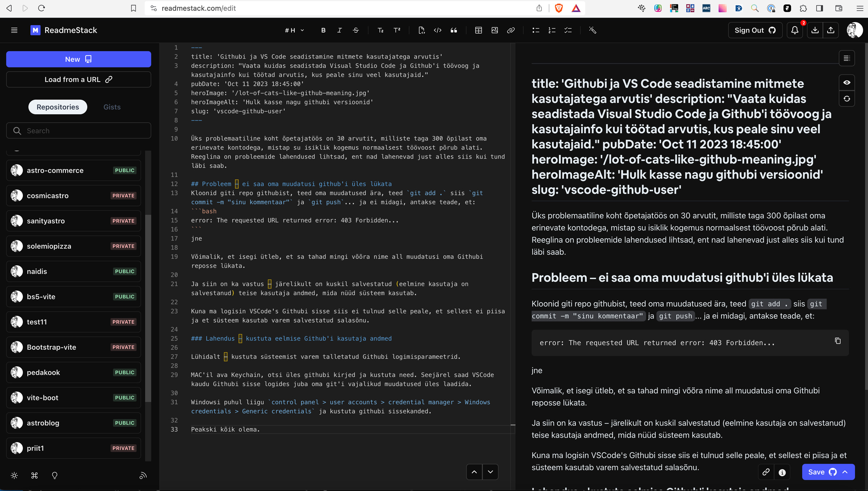The image size is (868, 491).
Task: Apply italic formatting
Action: tap(339, 30)
